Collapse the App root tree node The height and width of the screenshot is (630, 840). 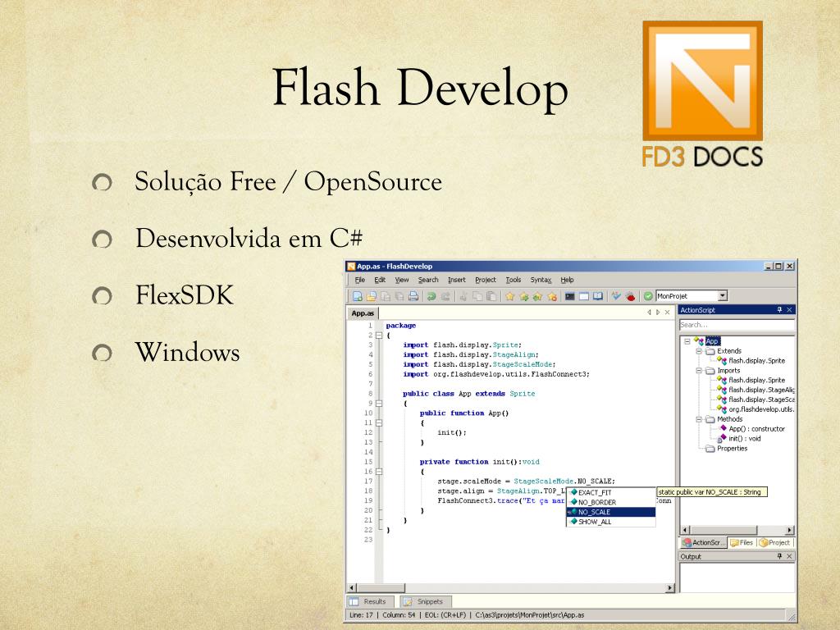pos(687,341)
